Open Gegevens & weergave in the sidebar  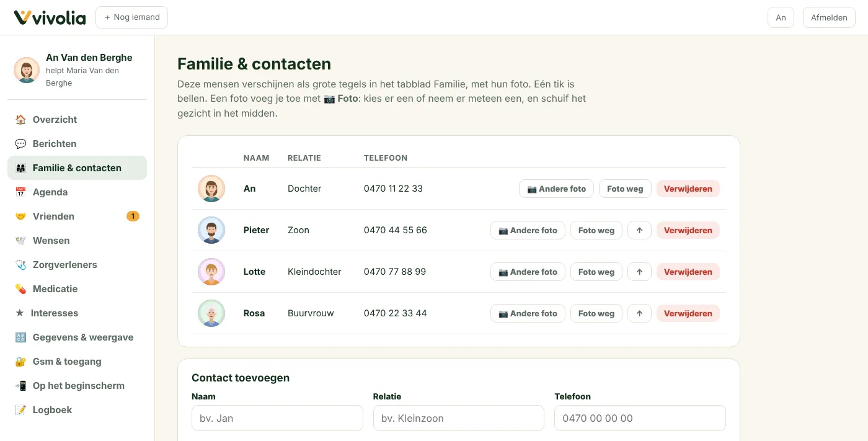77,337
